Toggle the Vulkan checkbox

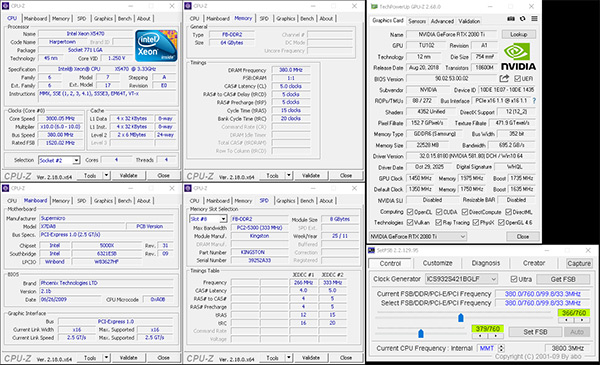pyautogui.click(x=410, y=222)
